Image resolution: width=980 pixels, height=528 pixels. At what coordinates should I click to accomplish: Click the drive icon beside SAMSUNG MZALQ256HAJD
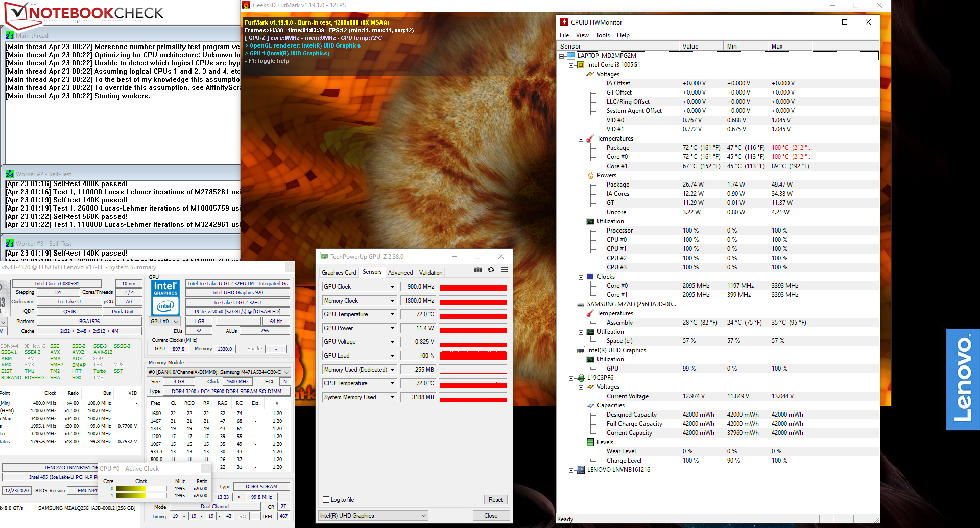pos(580,304)
